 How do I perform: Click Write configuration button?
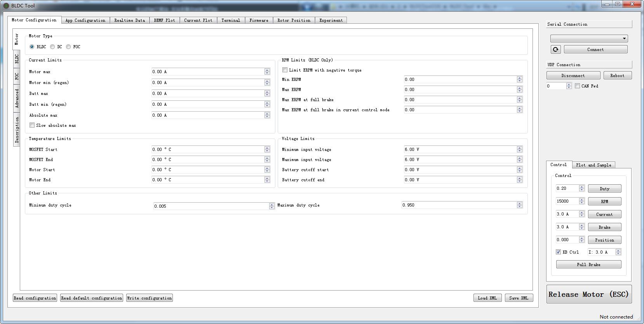tap(150, 298)
